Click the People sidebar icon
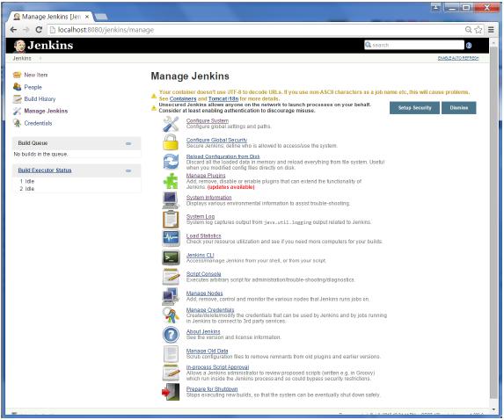 coord(17,87)
